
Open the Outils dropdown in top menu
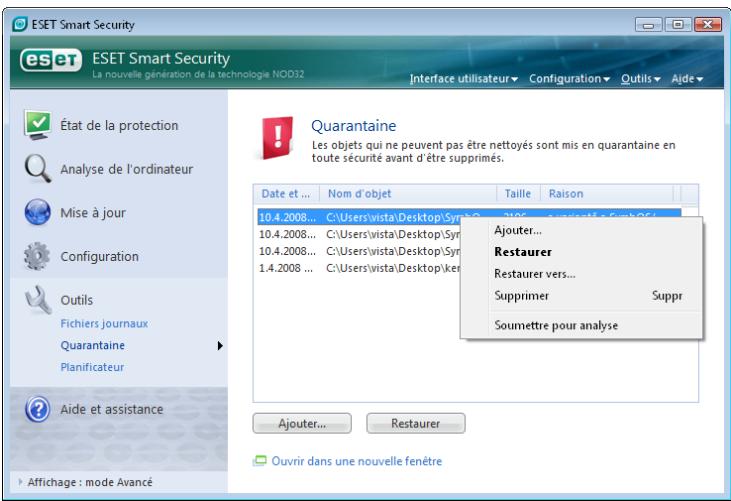pos(641,79)
